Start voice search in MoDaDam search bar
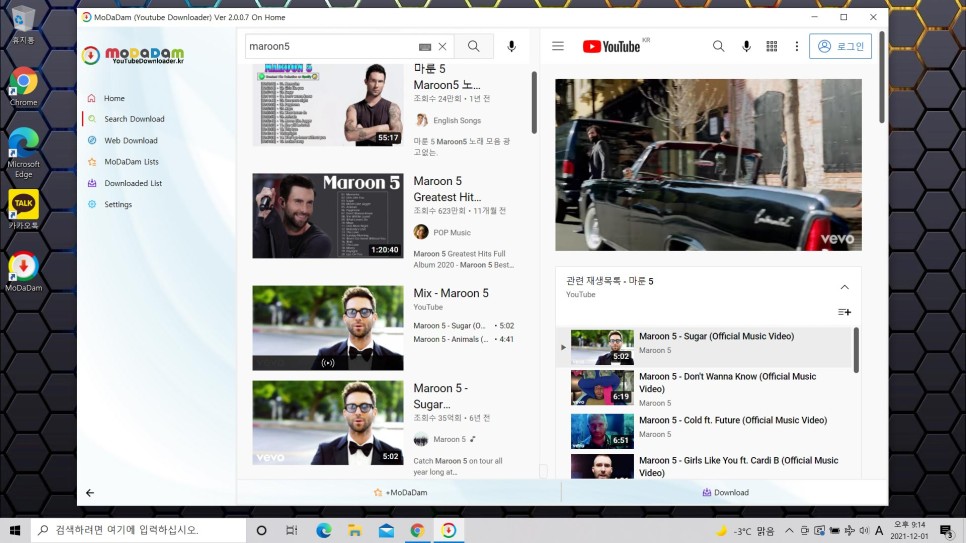This screenshot has height=543, width=966. pyautogui.click(x=511, y=46)
